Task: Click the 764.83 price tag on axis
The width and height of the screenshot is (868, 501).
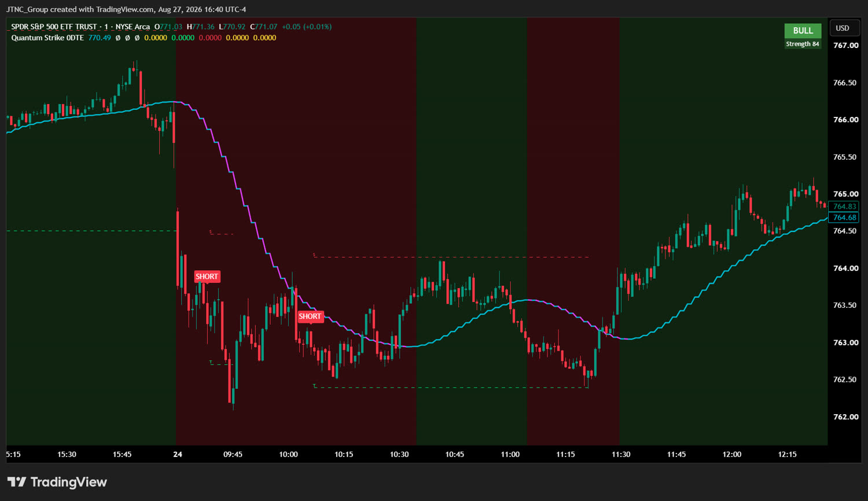Action: click(x=844, y=207)
